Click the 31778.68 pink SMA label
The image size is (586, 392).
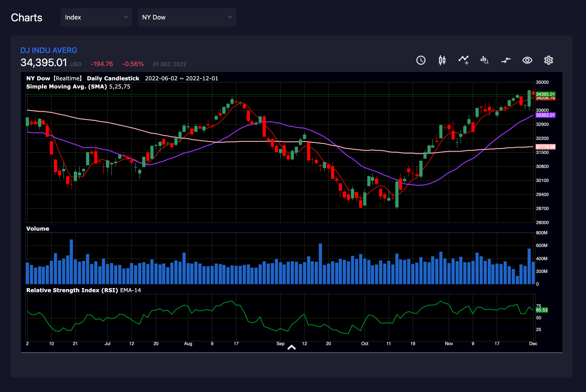pyautogui.click(x=545, y=147)
